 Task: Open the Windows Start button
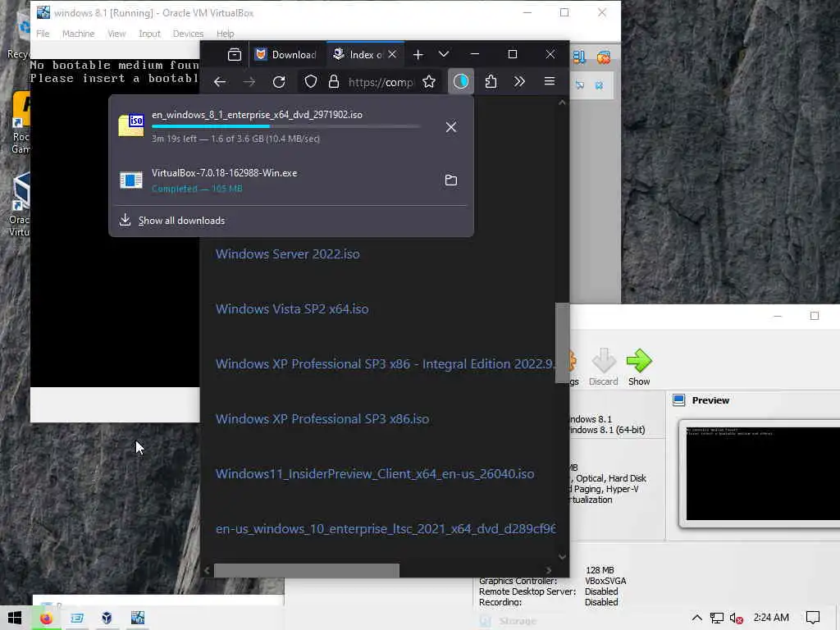point(15,618)
